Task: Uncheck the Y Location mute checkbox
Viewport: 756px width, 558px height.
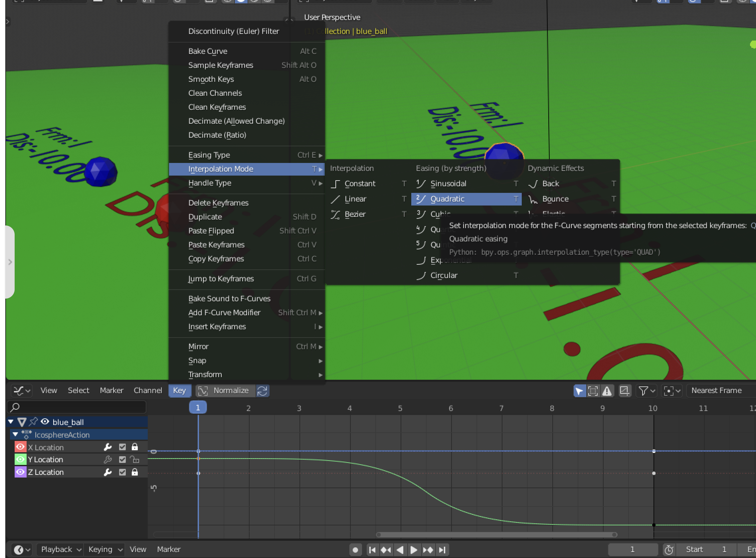Action: point(122,459)
